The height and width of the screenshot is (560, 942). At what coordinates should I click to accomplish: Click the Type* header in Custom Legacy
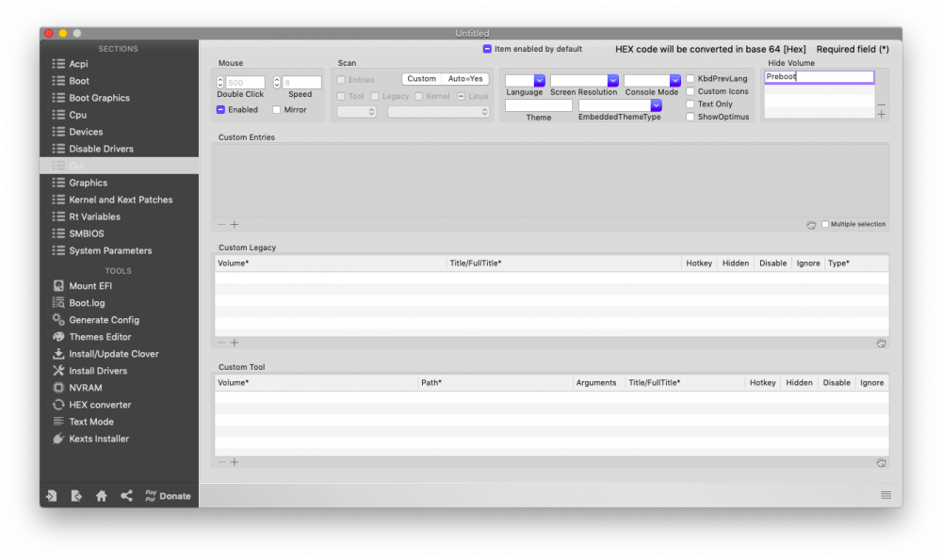pyautogui.click(x=856, y=263)
